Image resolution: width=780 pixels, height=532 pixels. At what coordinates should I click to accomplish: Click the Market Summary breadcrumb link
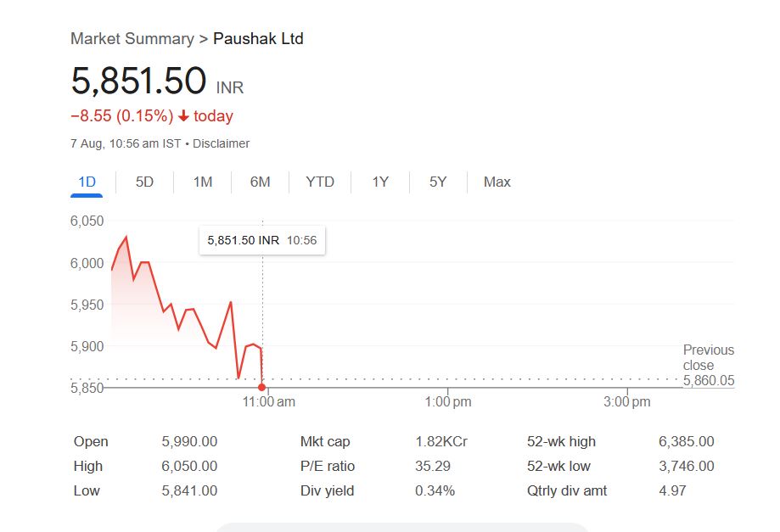[x=132, y=38]
